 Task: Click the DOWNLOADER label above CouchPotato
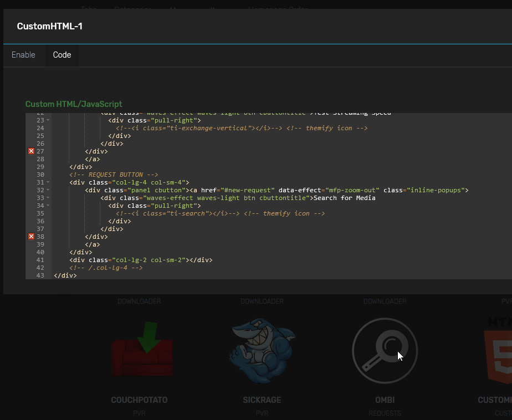(x=139, y=301)
